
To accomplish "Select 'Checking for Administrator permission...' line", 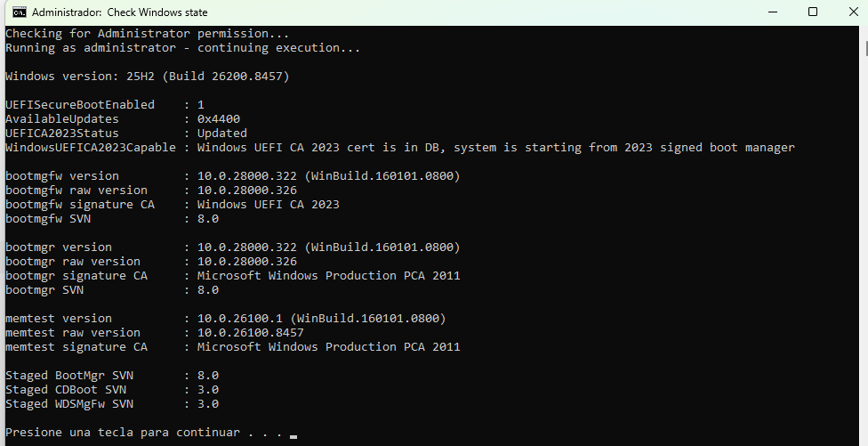I will tap(148, 34).
